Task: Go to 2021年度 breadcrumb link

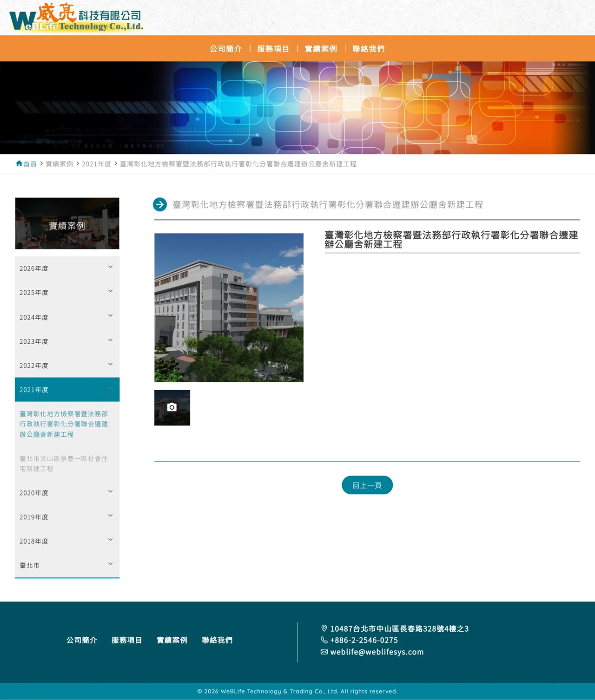Action: pyautogui.click(x=96, y=164)
